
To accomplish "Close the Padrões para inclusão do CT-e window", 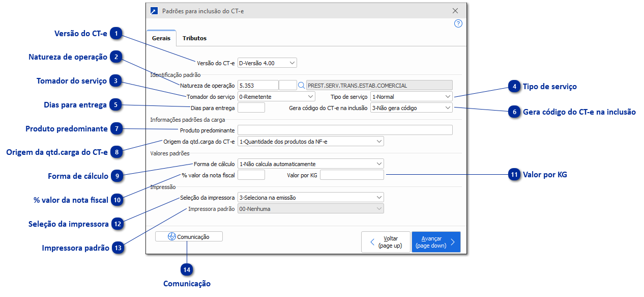I will coord(455,11).
